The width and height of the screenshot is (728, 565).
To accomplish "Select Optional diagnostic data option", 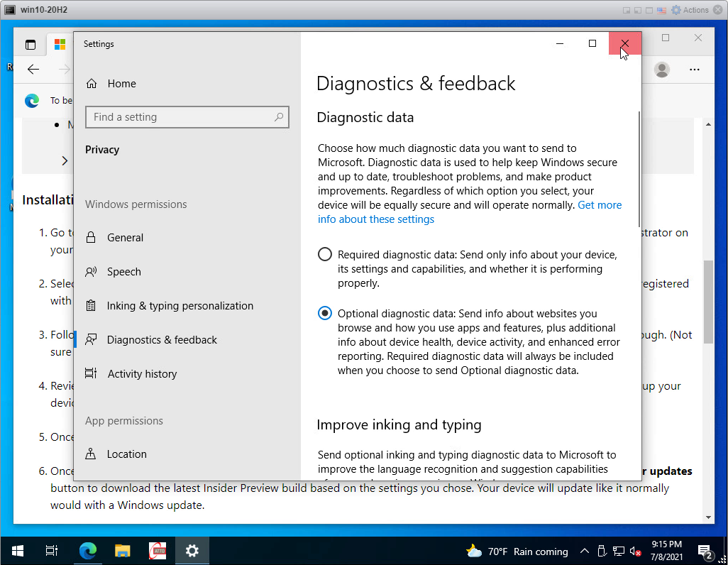I will pos(325,314).
